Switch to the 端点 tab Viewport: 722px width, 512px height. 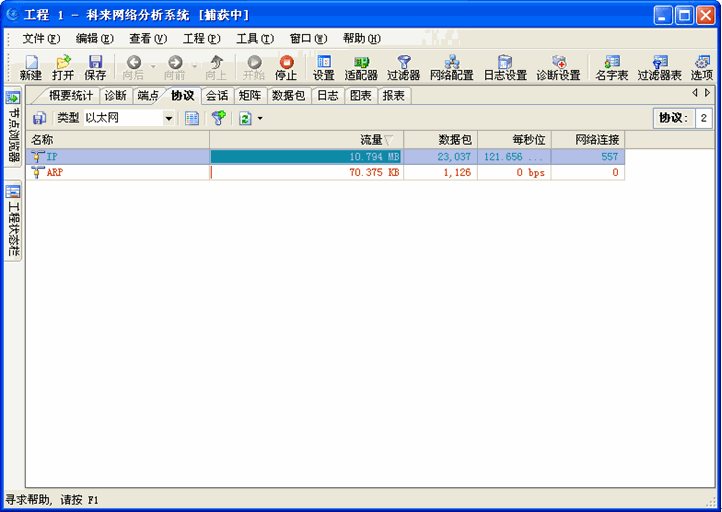coord(148,96)
